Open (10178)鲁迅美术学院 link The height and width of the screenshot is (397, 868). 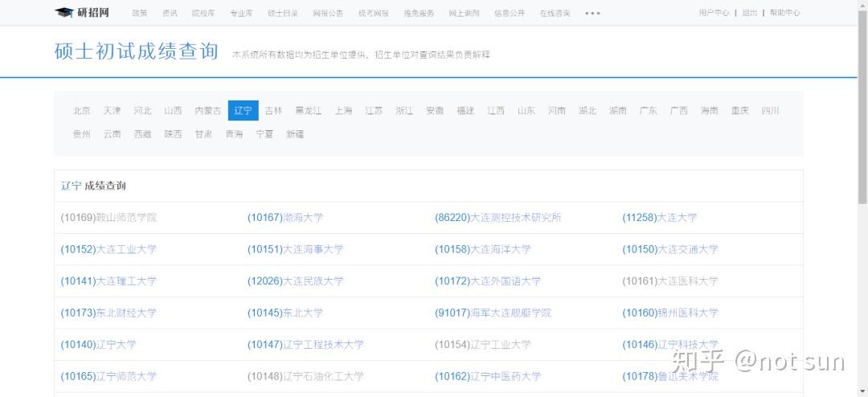[670, 377]
